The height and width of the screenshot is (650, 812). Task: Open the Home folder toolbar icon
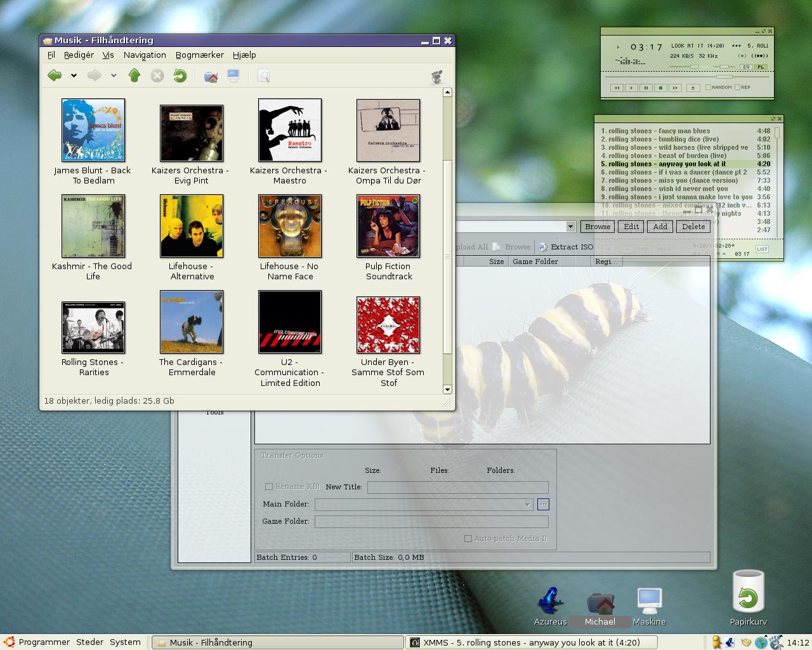(211, 76)
